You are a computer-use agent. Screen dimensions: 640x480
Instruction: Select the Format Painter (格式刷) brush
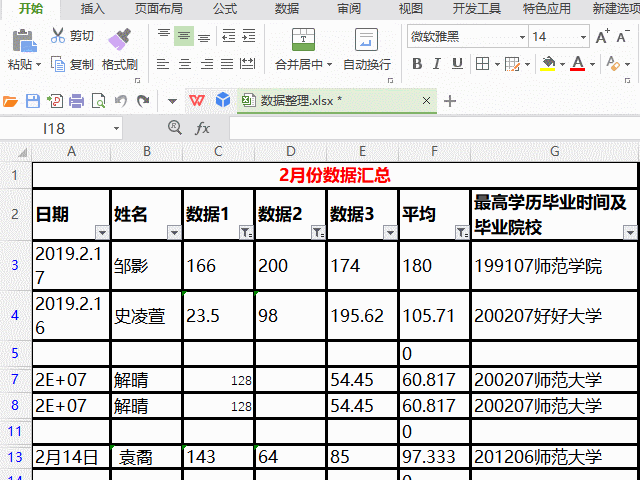pos(120,39)
